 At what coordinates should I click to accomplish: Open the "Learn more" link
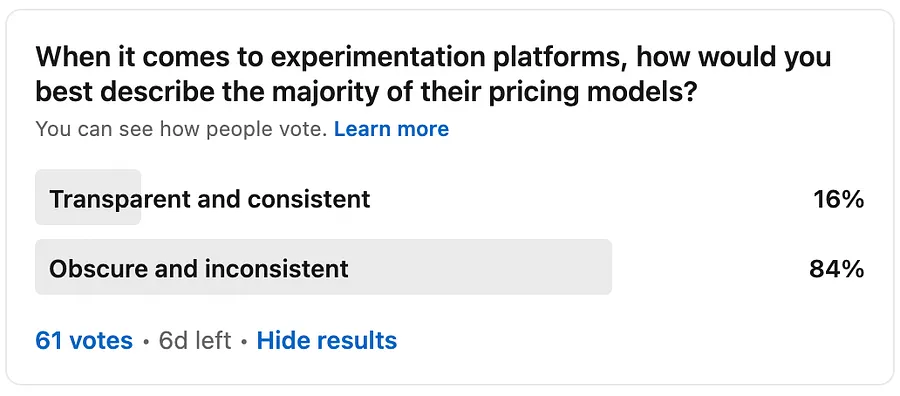(x=391, y=129)
